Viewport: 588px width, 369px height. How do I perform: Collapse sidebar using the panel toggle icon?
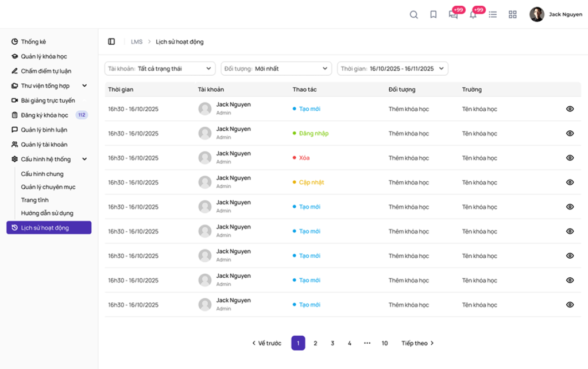[x=111, y=42]
